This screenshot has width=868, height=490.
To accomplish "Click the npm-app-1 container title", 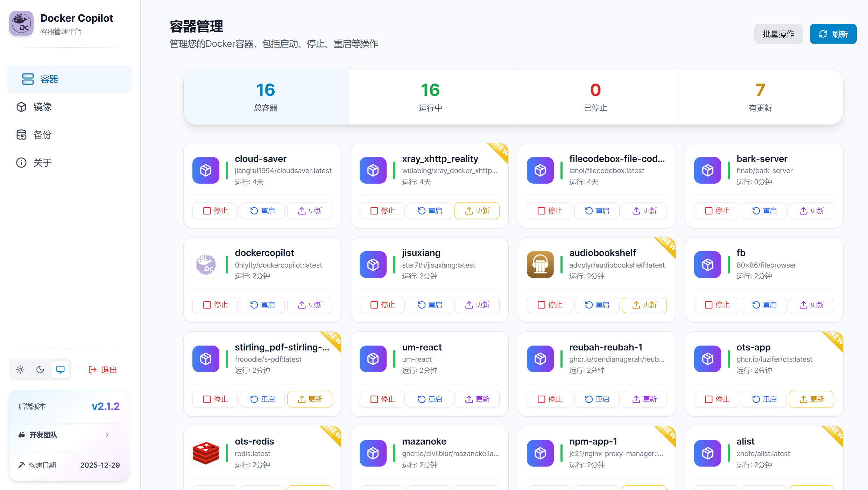I will click(593, 441).
